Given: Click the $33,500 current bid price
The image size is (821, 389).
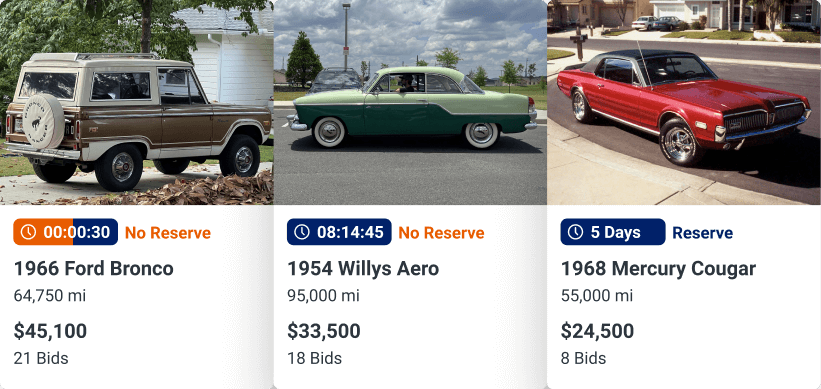Looking at the screenshot, I should click(324, 331).
